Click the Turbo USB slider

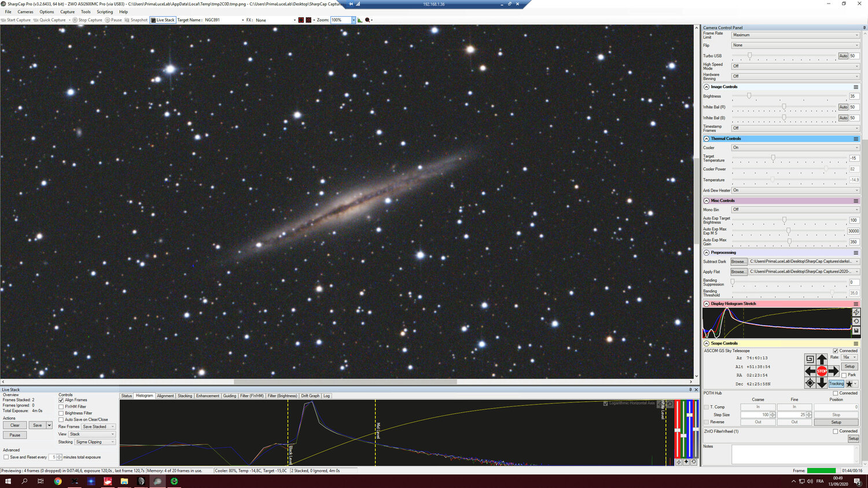(784, 56)
